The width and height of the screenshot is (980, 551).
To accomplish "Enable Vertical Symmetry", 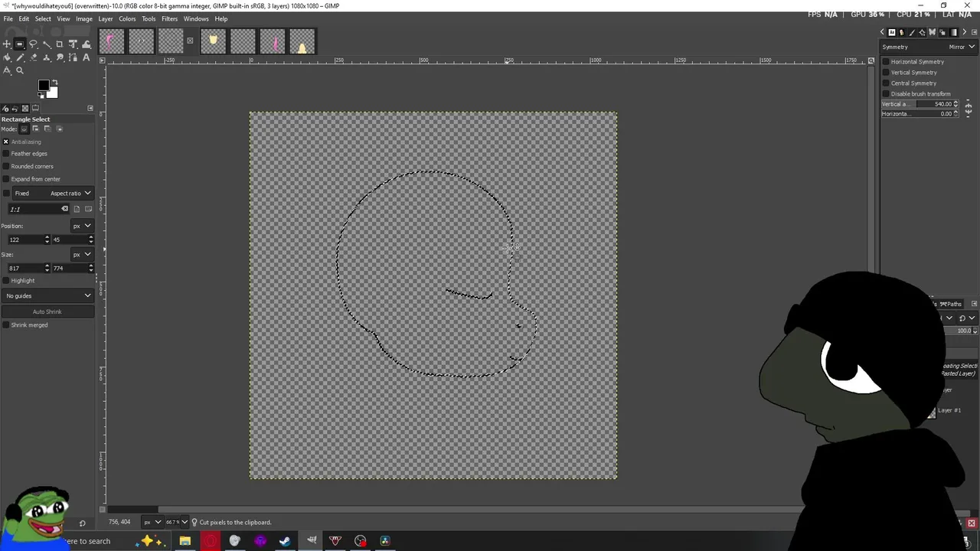I will tap(886, 73).
